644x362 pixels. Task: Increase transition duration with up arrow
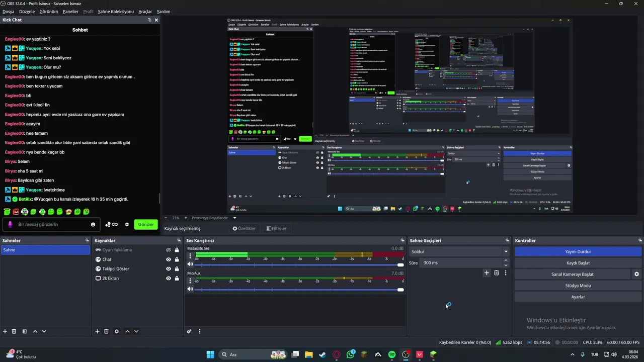506,260
